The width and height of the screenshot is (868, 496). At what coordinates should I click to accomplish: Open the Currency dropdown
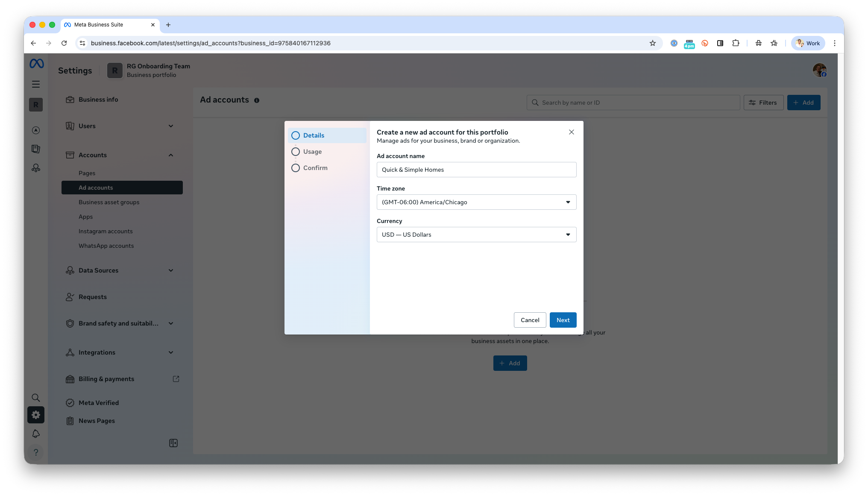tap(476, 235)
